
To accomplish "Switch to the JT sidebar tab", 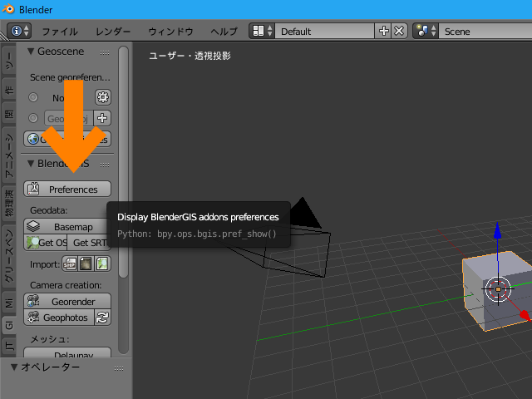I will [9, 346].
